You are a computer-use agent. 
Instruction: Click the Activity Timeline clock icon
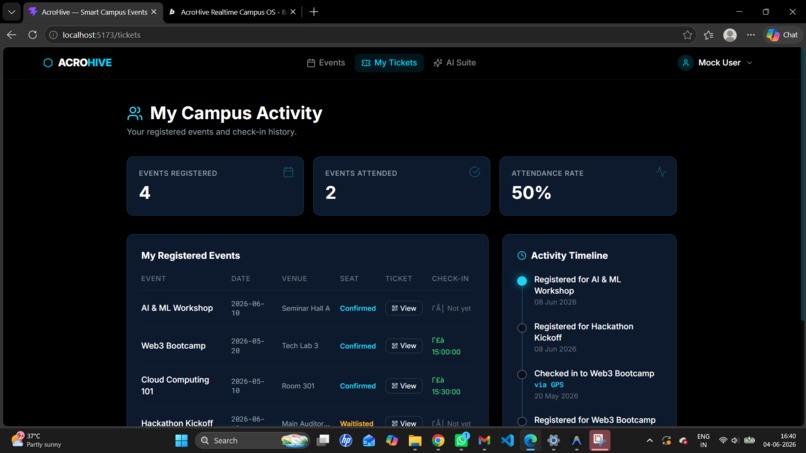click(x=521, y=256)
